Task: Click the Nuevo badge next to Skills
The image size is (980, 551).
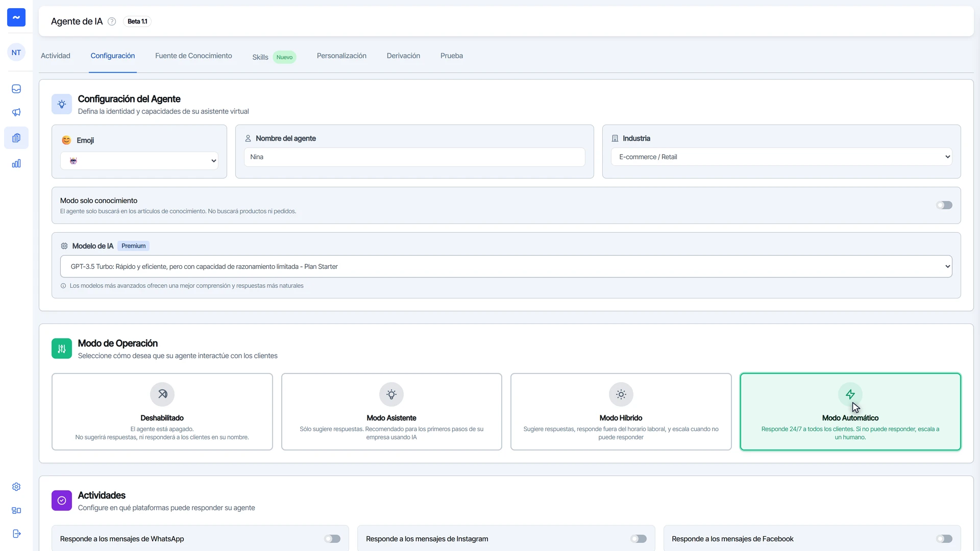Action: 284,57
